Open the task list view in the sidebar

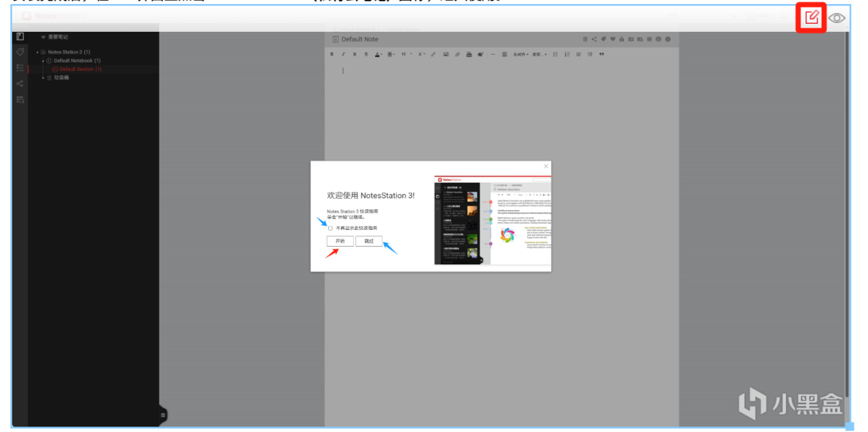[x=20, y=68]
